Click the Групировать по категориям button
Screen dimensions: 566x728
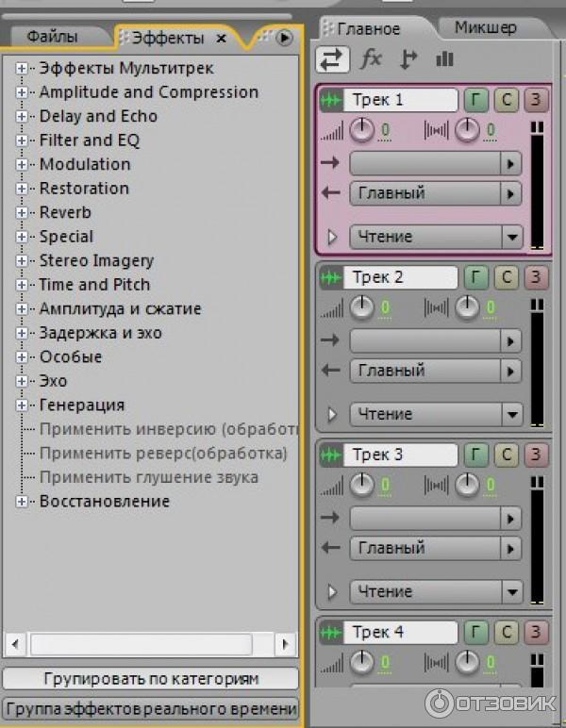(x=151, y=679)
